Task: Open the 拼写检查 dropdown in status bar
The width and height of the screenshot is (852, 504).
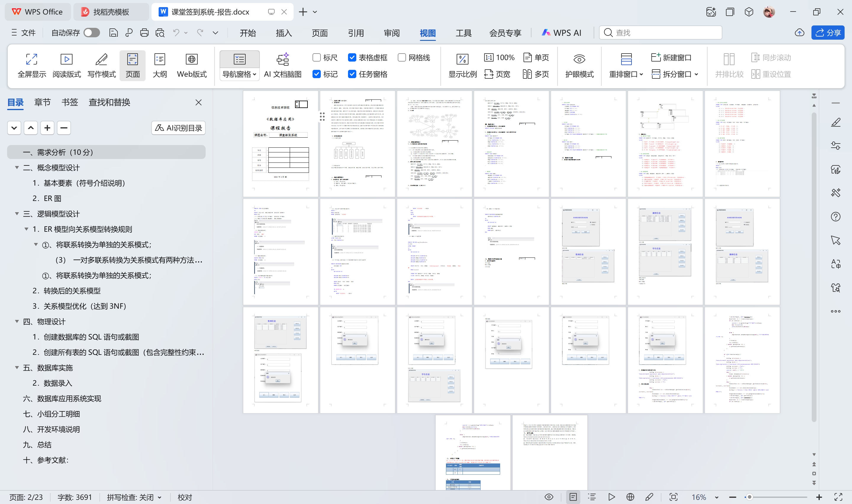Action: [x=160, y=497]
